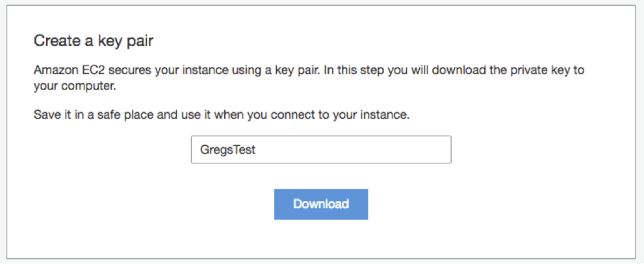Viewport: 644px width, 264px height.
Task: Click blank dialog area below Download button
Action: (321, 240)
